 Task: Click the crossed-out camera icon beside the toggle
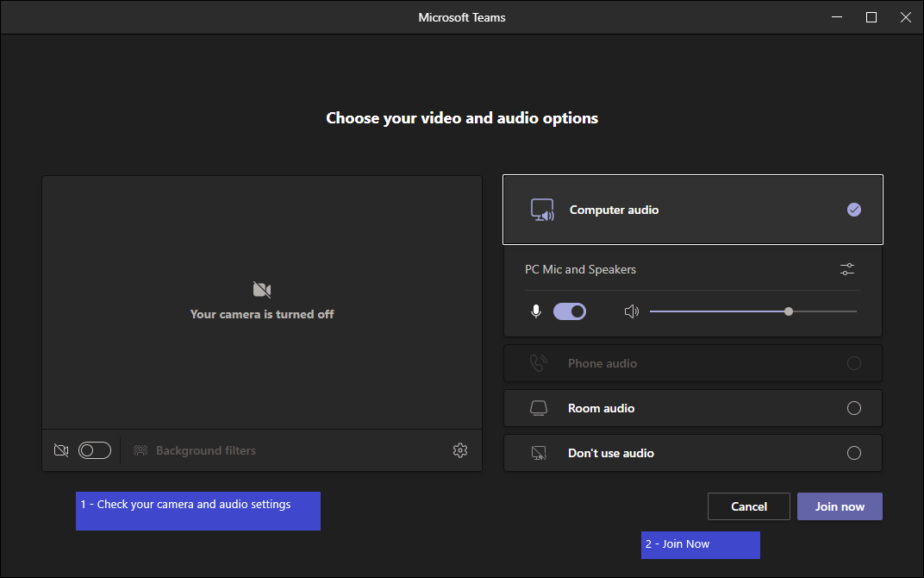(61, 450)
